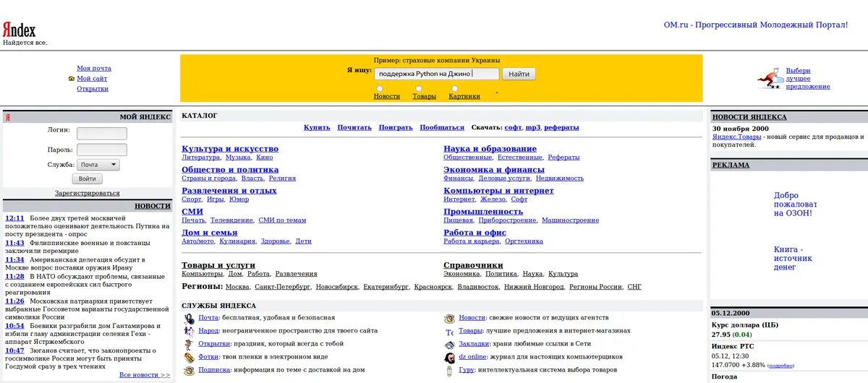Click the dz online face icon
868x383 pixels.
point(449,357)
